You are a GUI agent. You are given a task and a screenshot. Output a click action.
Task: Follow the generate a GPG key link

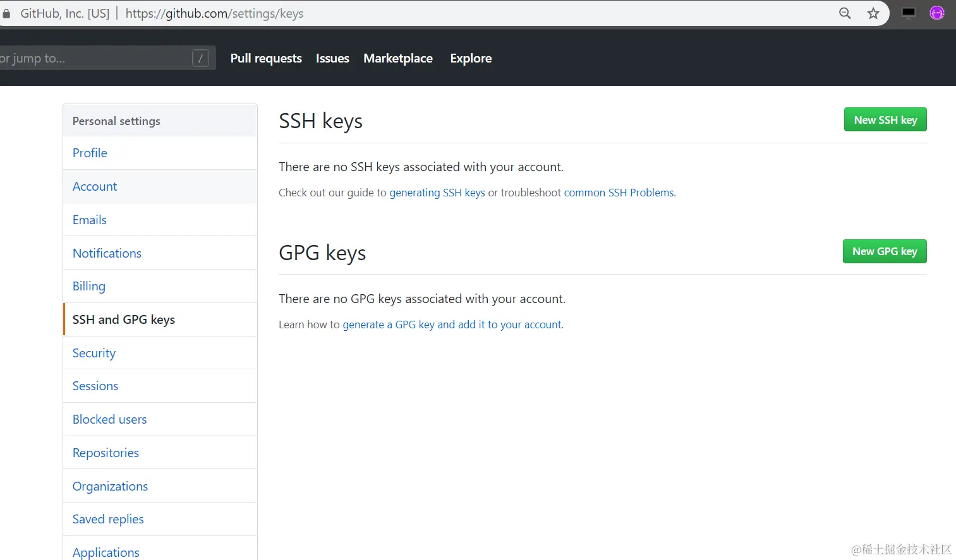pyautogui.click(x=452, y=325)
